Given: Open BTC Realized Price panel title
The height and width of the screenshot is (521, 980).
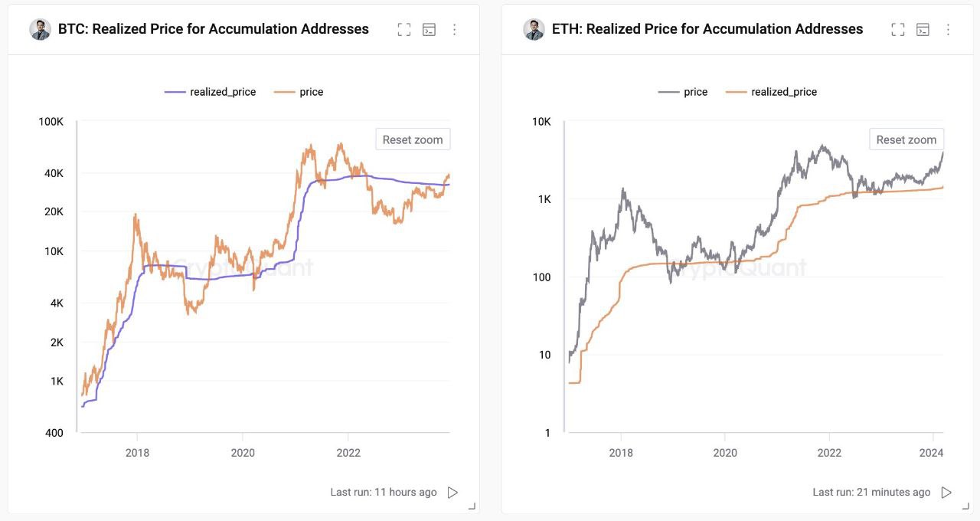Looking at the screenshot, I should (214, 29).
